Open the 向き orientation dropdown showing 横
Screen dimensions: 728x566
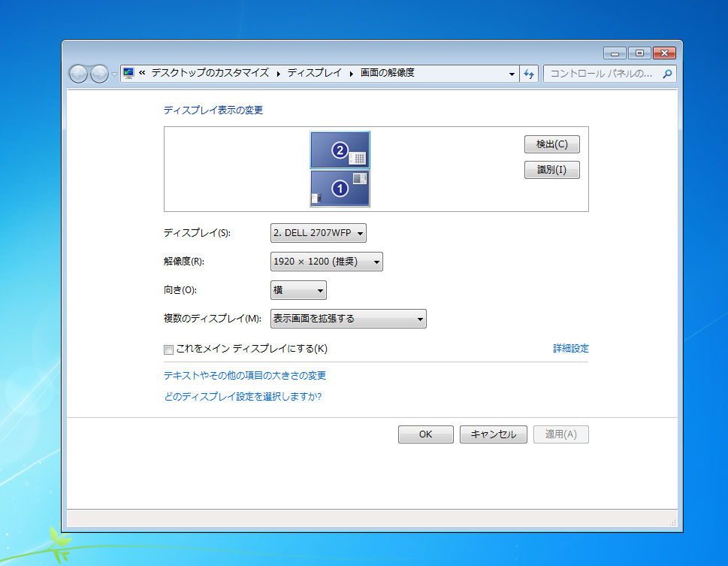(x=298, y=290)
